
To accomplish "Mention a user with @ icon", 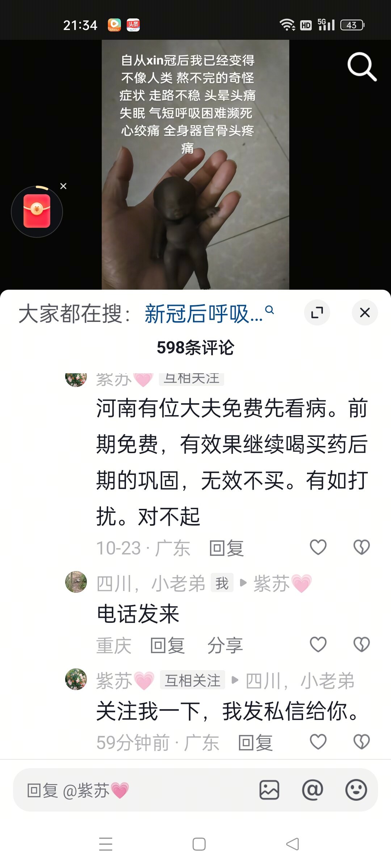I will point(312,790).
